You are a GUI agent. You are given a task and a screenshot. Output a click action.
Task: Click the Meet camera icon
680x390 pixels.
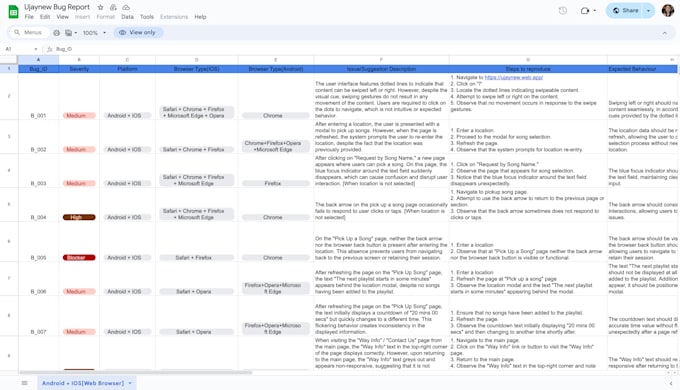coord(585,11)
